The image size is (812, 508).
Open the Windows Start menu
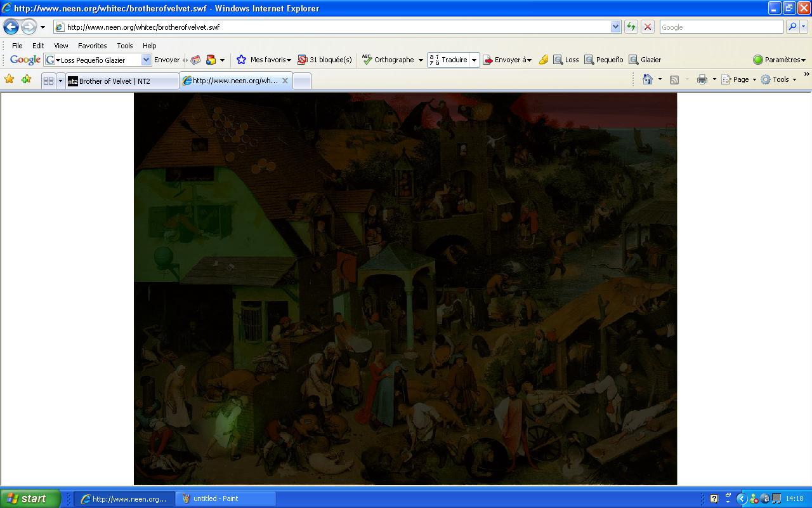(x=30, y=498)
